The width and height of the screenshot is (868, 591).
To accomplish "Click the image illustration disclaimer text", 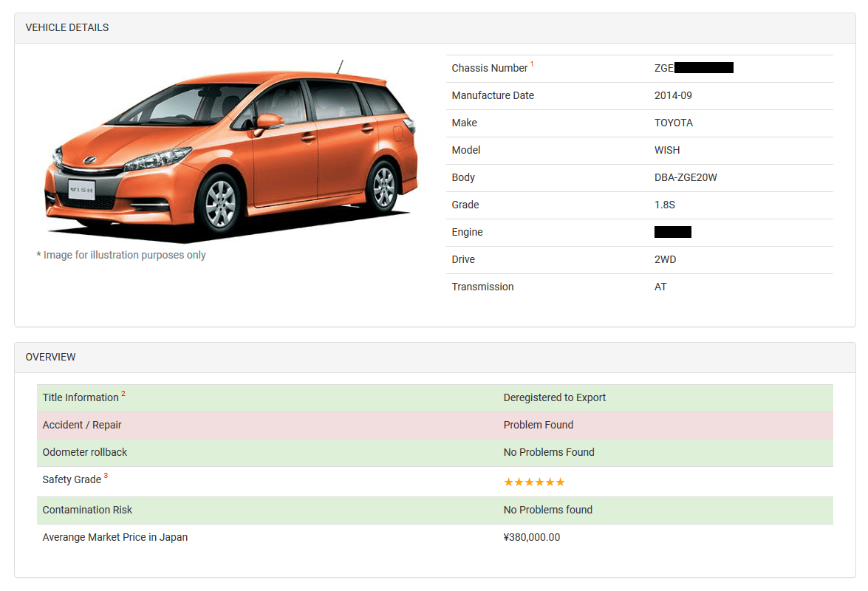I will (121, 255).
